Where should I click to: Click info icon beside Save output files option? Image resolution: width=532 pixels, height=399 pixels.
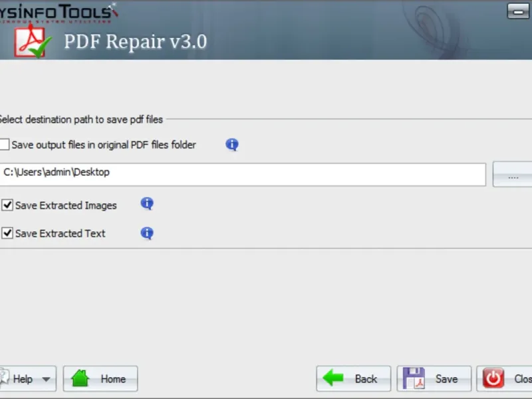[x=232, y=145]
